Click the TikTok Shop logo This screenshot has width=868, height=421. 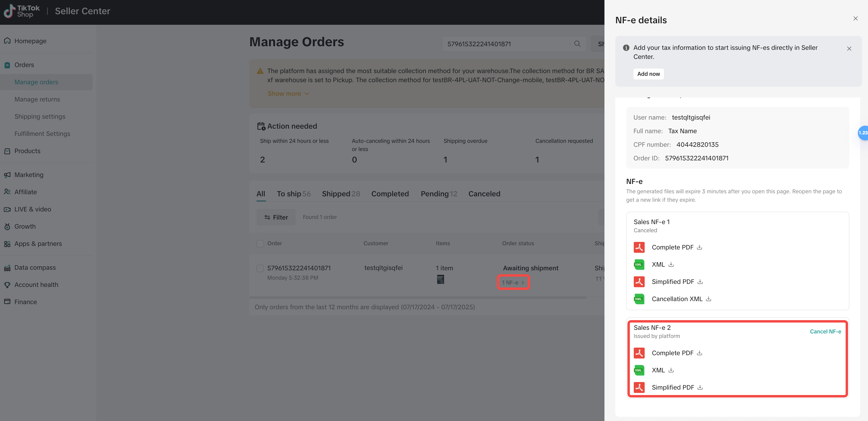pyautogui.click(x=21, y=11)
